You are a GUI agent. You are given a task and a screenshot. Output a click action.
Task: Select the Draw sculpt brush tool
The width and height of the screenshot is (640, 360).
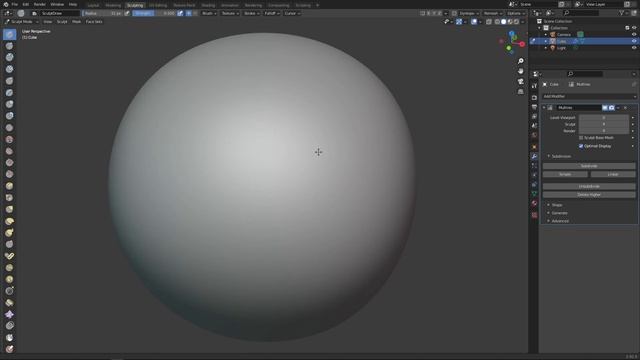9,34
